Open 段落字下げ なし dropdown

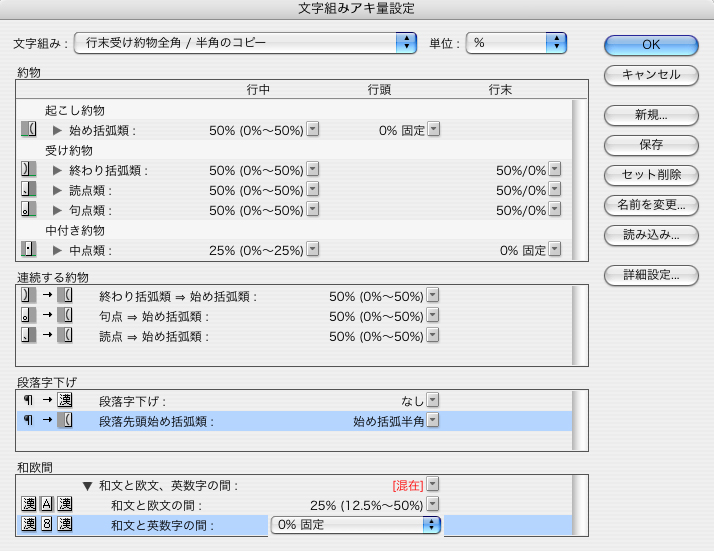[x=433, y=400]
